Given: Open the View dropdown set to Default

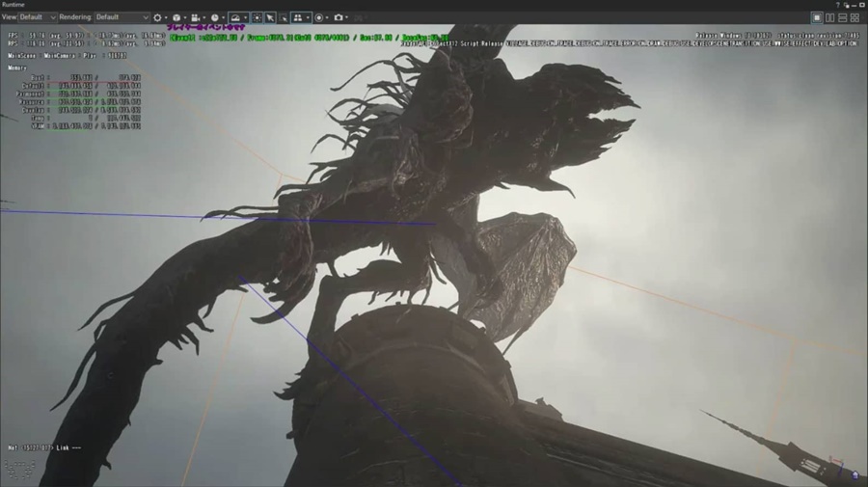Looking at the screenshot, I should pyautogui.click(x=37, y=17).
